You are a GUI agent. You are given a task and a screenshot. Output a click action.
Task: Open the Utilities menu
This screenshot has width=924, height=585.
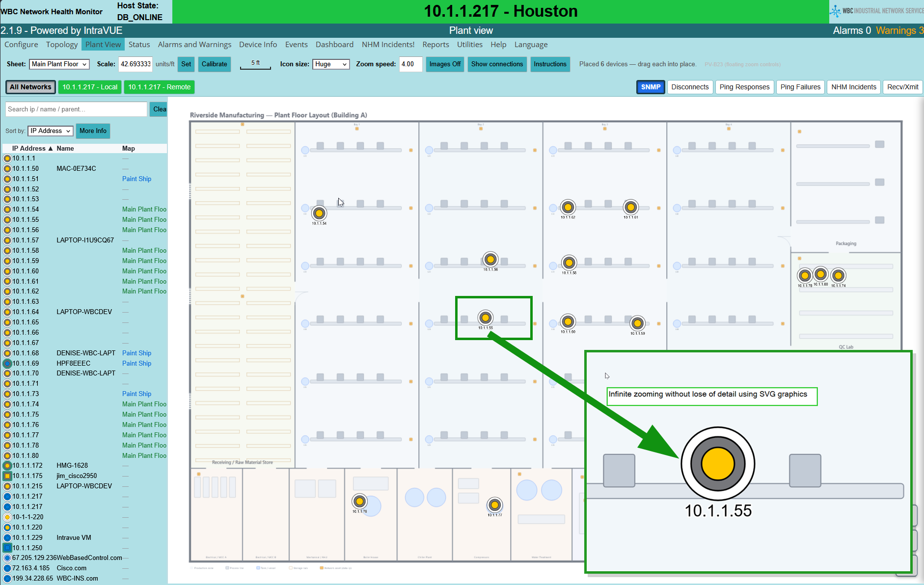[469, 45]
